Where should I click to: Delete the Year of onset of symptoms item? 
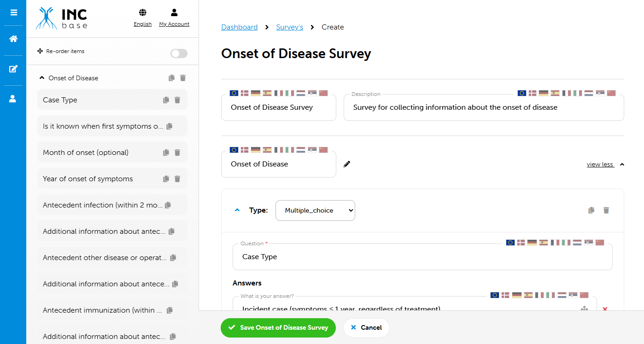click(177, 179)
